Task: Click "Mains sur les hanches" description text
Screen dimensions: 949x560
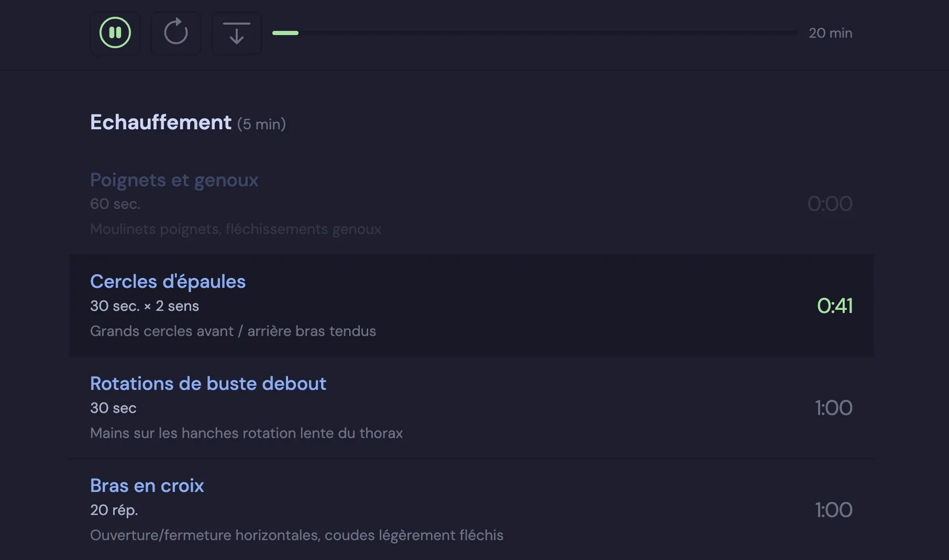Action: coord(246,433)
